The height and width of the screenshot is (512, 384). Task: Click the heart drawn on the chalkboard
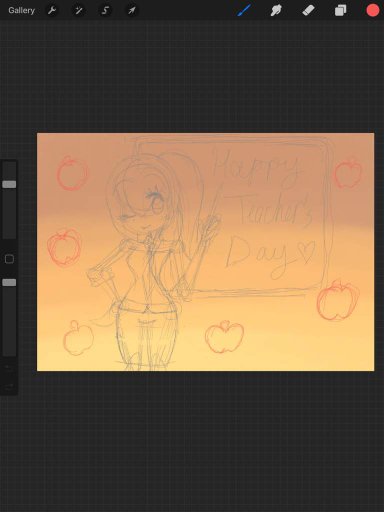pos(306,251)
